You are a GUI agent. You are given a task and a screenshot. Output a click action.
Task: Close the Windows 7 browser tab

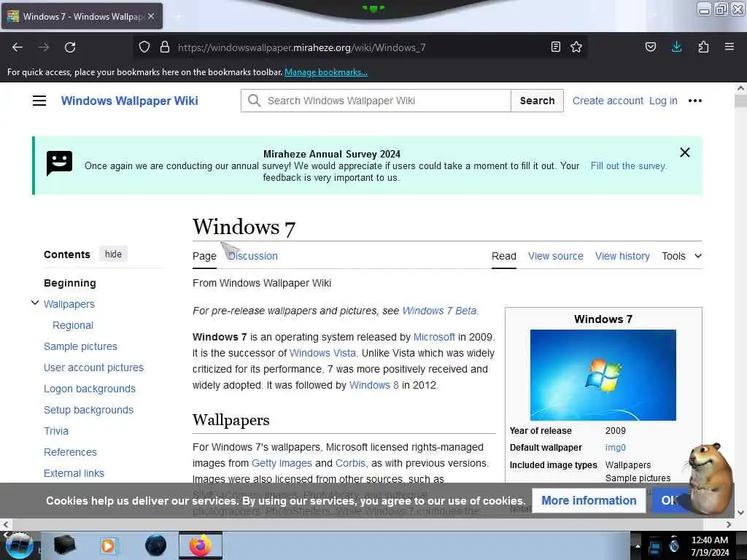(x=151, y=16)
